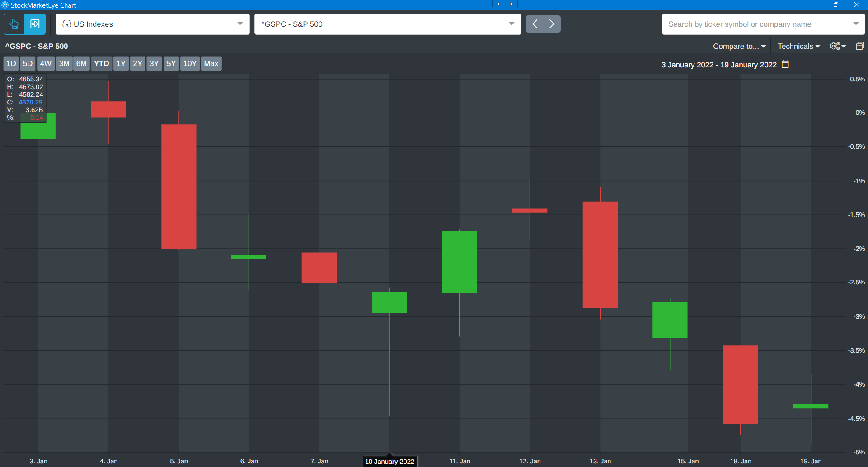This screenshot has height=467, width=868.
Task: Open the US Indexes watchlist dropdown
Action: (x=153, y=24)
